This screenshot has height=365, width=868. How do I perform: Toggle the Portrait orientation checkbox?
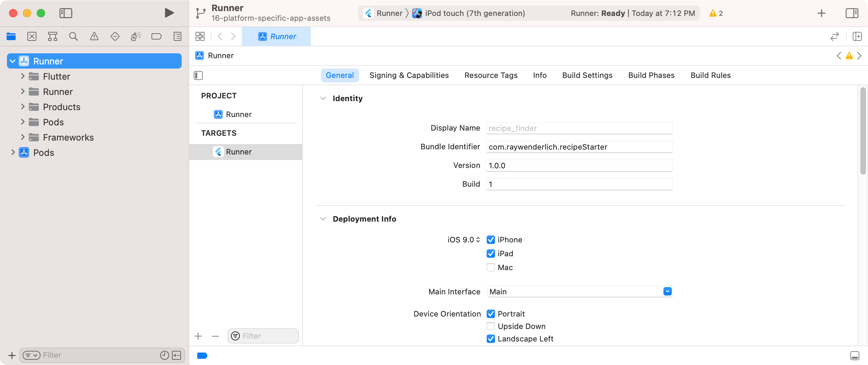(491, 314)
